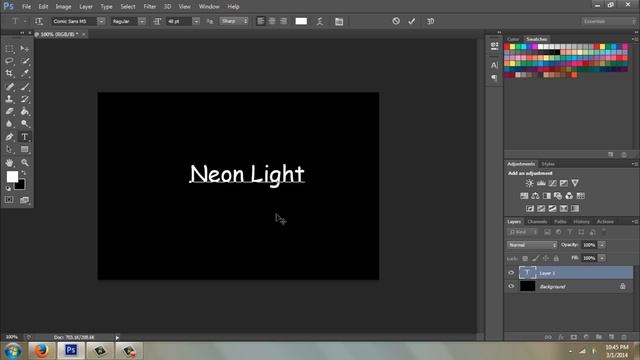
Task: Select Layer 1 in Layers panel
Action: click(576, 273)
